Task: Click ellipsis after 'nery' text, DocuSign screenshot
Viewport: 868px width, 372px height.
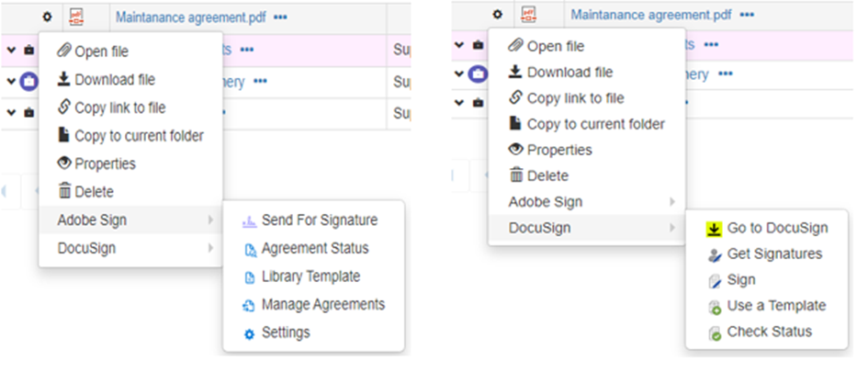Action: (x=726, y=74)
